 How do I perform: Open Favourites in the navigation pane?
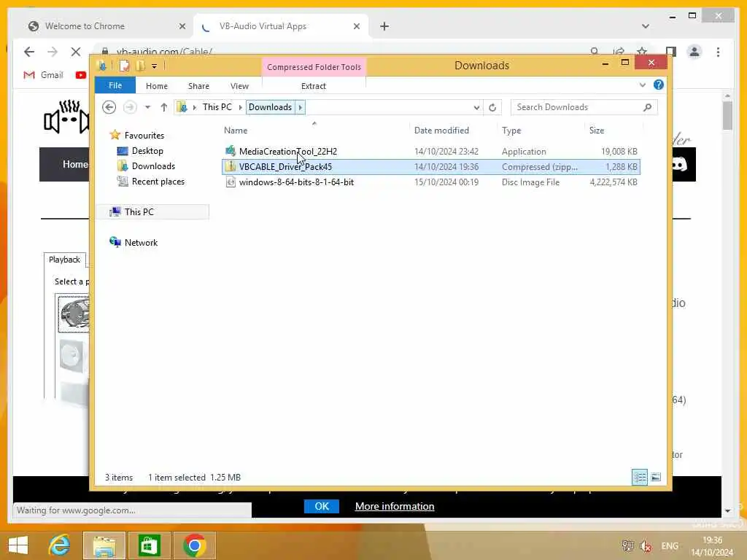coord(144,136)
